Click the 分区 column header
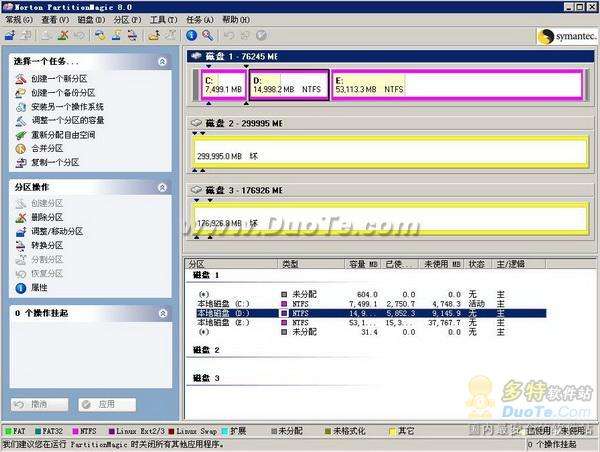 pos(232,264)
